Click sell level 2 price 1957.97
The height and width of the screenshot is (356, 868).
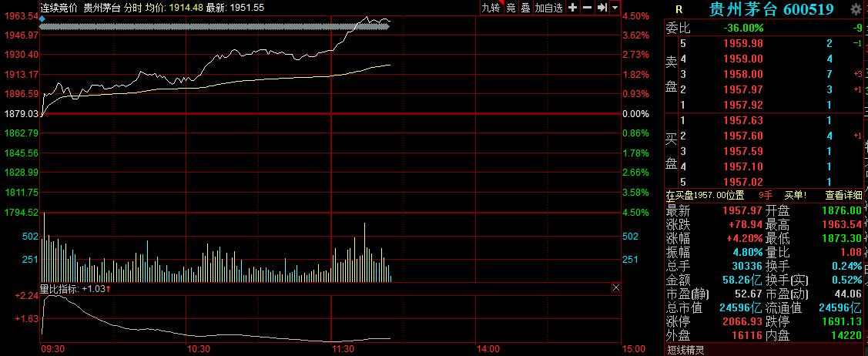tap(743, 89)
